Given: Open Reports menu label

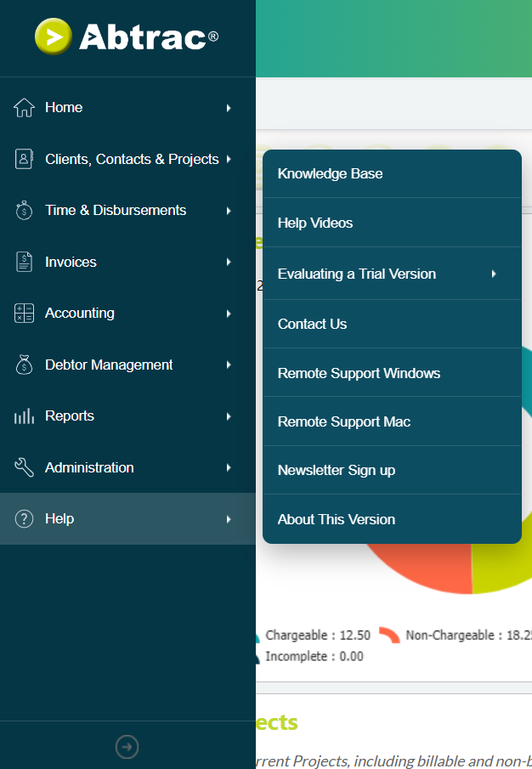Looking at the screenshot, I should 70,416.
